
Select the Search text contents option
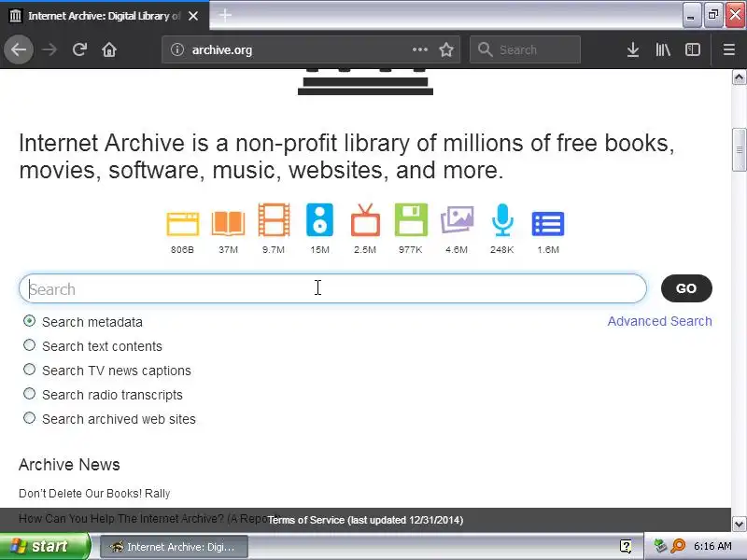(x=30, y=345)
